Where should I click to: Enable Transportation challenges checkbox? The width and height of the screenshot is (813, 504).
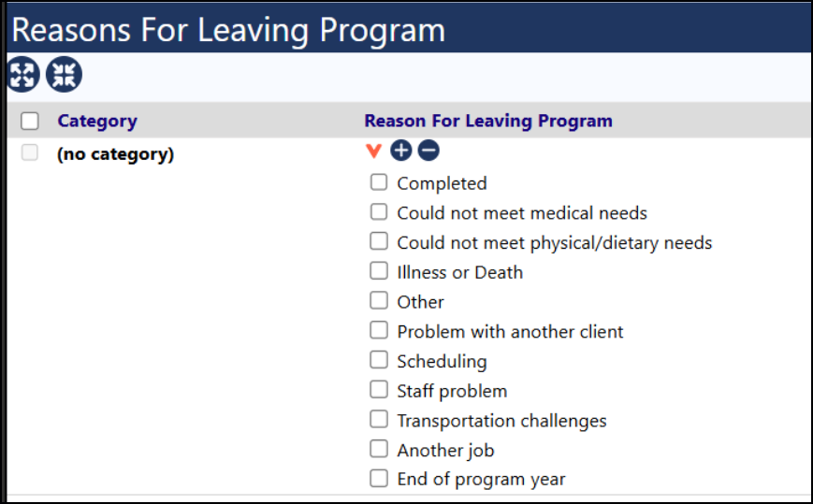pyautogui.click(x=379, y=419)
